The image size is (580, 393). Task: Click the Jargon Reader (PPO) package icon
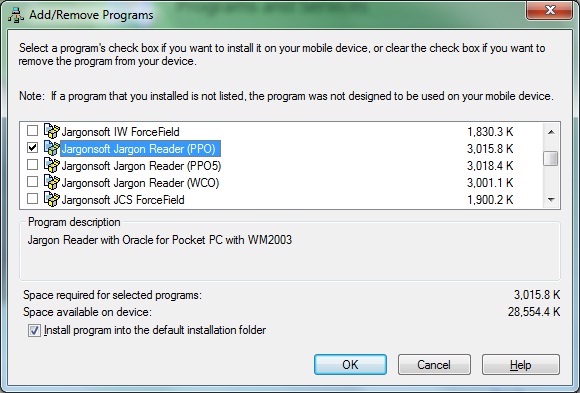pos(52,148)
